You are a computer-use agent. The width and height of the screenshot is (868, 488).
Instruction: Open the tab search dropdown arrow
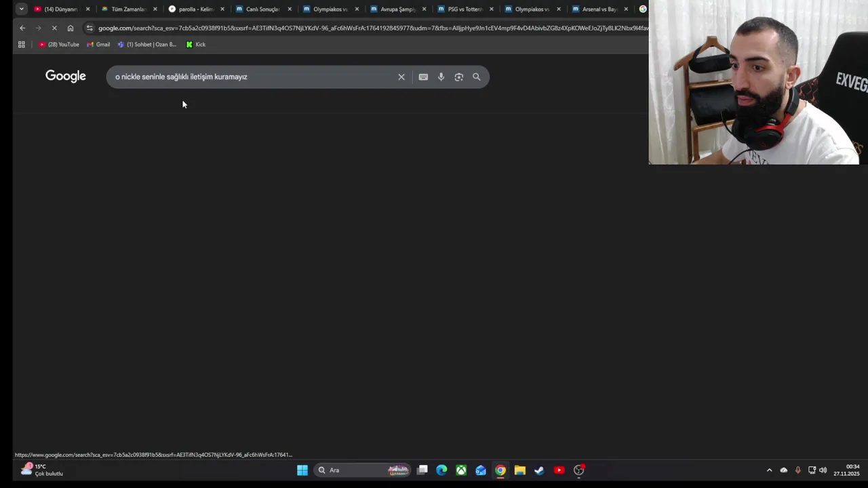pos(21,9)
